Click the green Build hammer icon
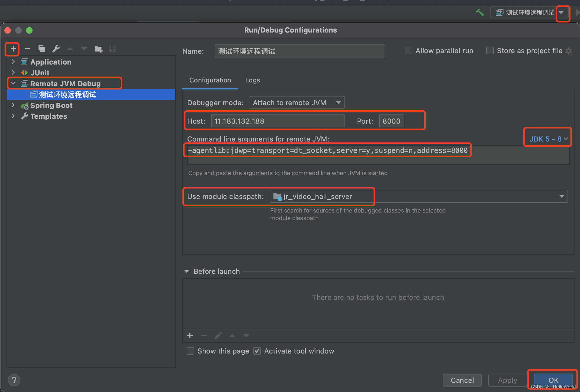Viewport: 580px width, 392px height. pos(480,12)
